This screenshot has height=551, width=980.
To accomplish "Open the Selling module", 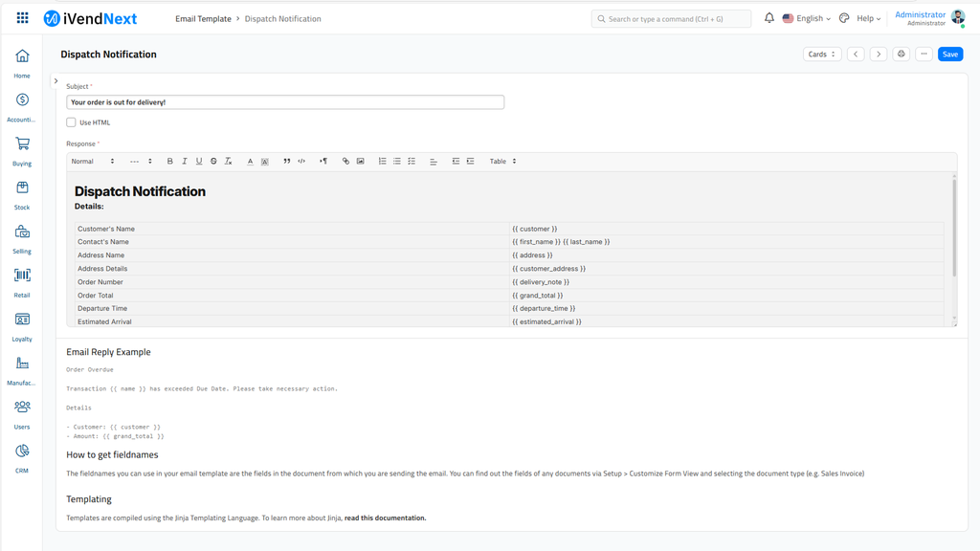I will point(22,239).
